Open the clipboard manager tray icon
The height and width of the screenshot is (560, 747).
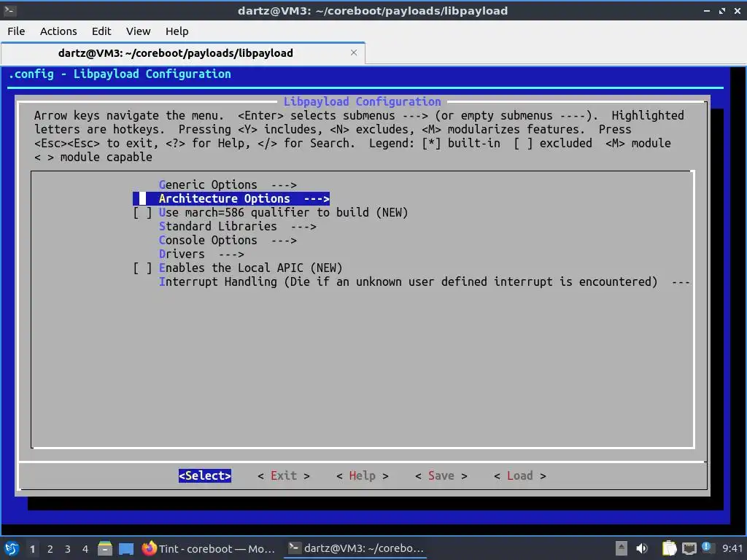pos(669,548)
